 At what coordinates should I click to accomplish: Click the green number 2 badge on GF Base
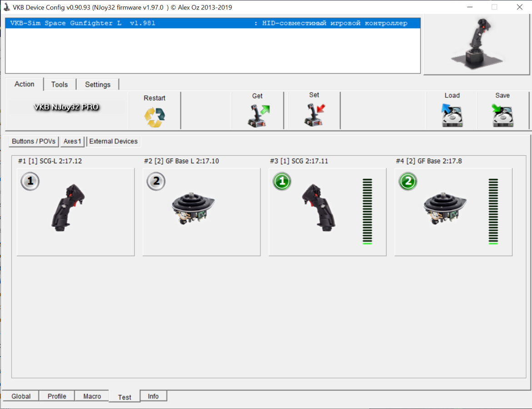coord(408,181)
